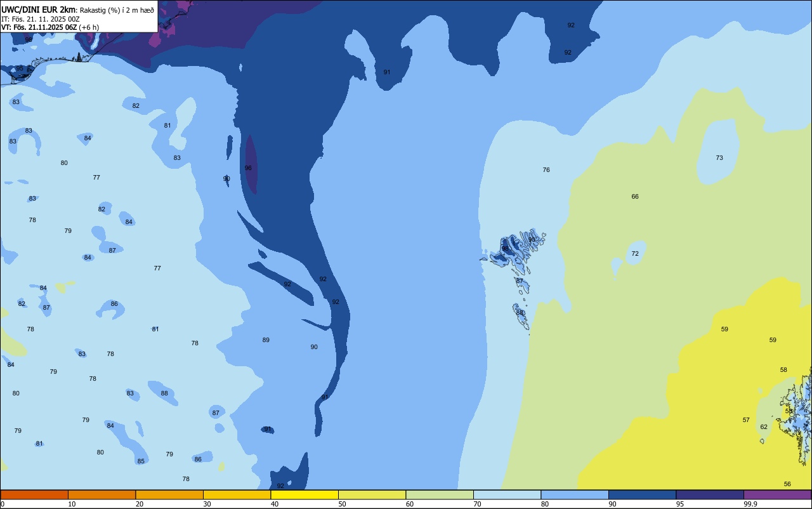The image size is (812, 509).
Task: Click the '76' humidity value label
Action: pyautogui.click(x=546, y=170)
